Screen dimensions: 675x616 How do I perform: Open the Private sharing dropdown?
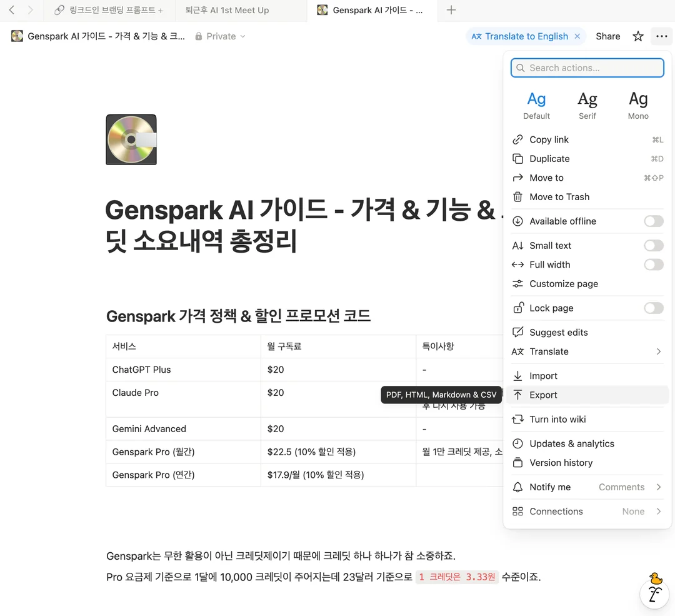point(220,36)
